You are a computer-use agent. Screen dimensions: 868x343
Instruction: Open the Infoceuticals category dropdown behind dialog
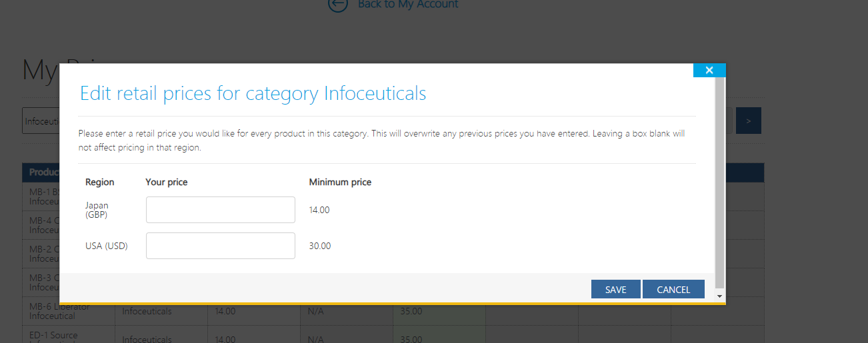(41, 121)
